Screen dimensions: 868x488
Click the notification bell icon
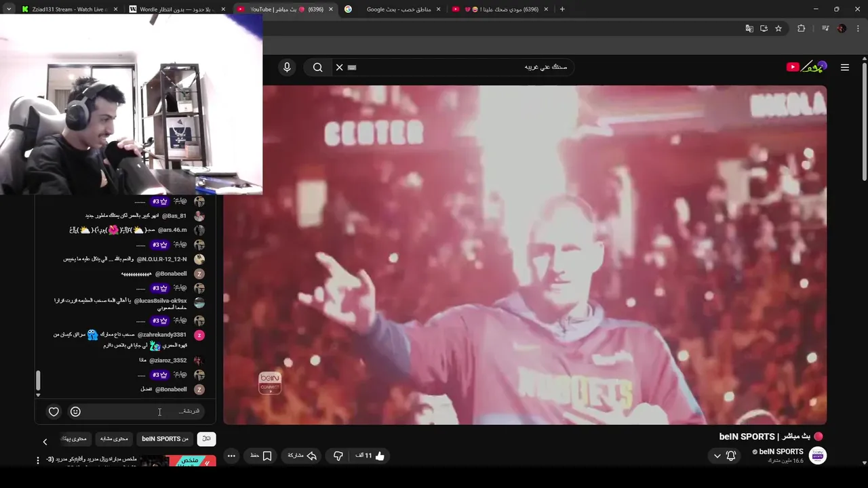(x=731, y=455)
